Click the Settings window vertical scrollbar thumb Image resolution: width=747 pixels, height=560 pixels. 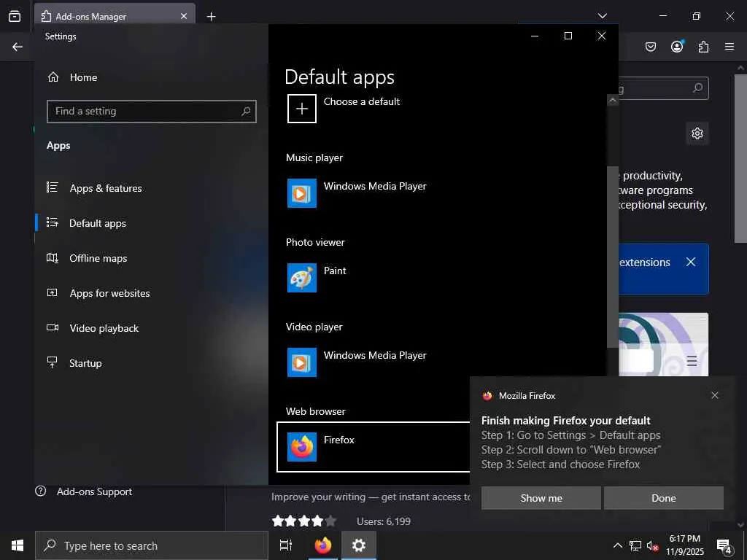(x=613, y=257)
